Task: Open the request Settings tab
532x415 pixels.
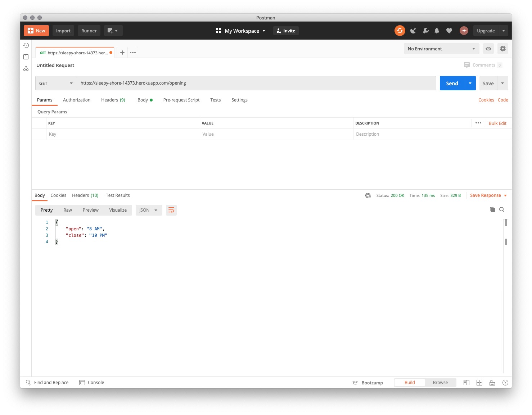Action: 239,100
